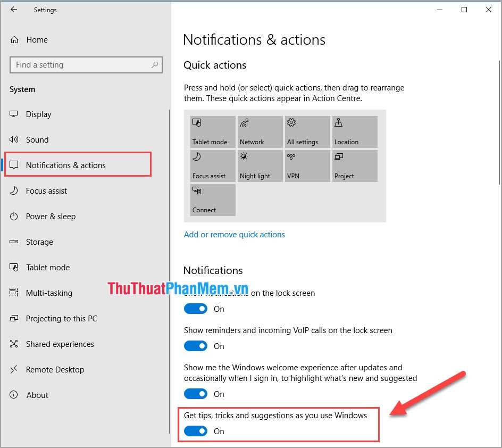Click the back arrow in Settings
502x448 pixels.
14,10
